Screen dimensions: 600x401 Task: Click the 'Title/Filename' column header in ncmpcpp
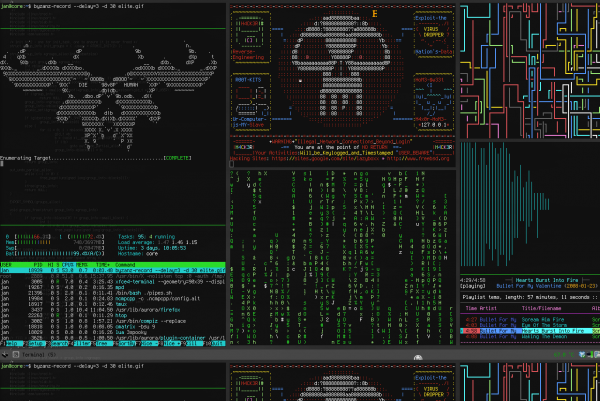541,308
